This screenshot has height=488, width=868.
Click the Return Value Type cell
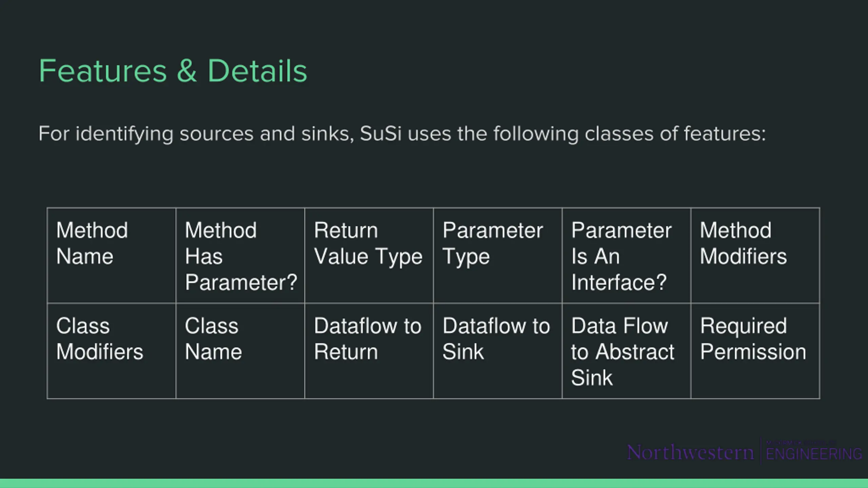pyautogui.click(x=369, y=256)
